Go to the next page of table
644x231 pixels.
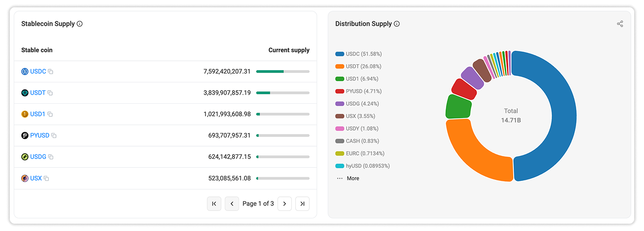click(x=284, y=204)
